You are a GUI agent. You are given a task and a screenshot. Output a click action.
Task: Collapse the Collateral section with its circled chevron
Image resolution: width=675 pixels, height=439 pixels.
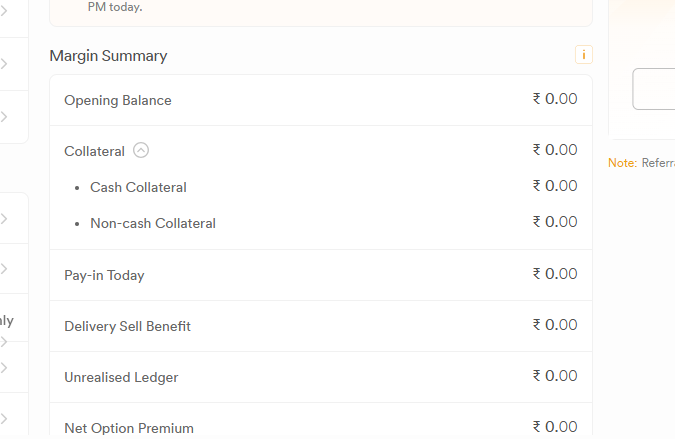tap(141, 150)
